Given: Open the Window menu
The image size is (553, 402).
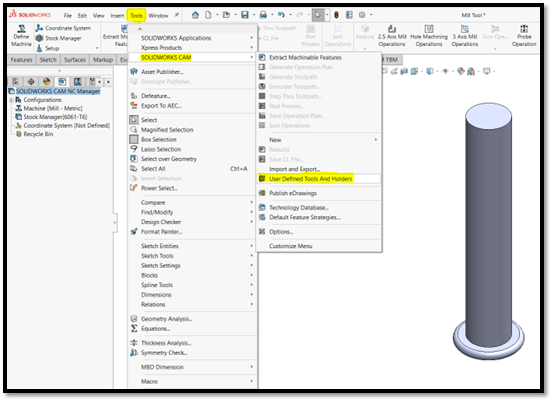Looking at the screenshot, I should click(x=158, y=16).
